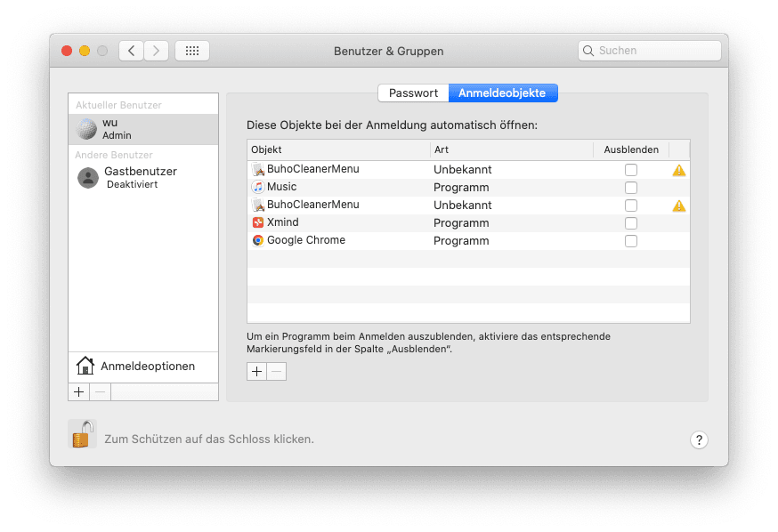Click the wu Admin user avatar
Screen dimensions: 778x532
tap(86, 128)
